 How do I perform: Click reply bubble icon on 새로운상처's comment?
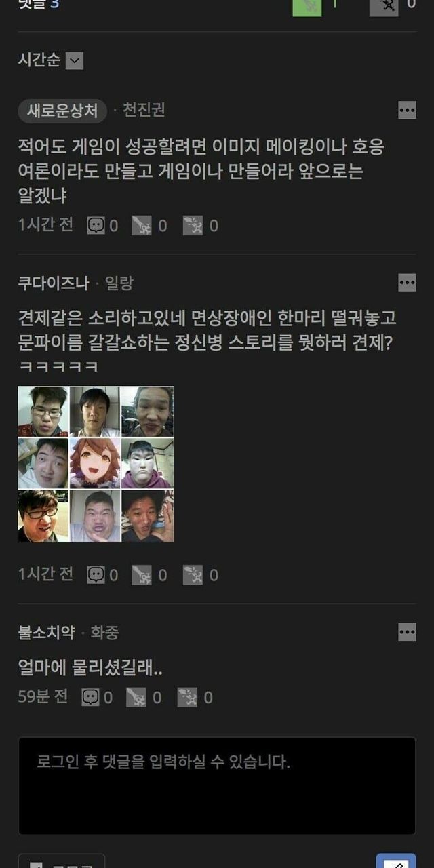point(96,226)
